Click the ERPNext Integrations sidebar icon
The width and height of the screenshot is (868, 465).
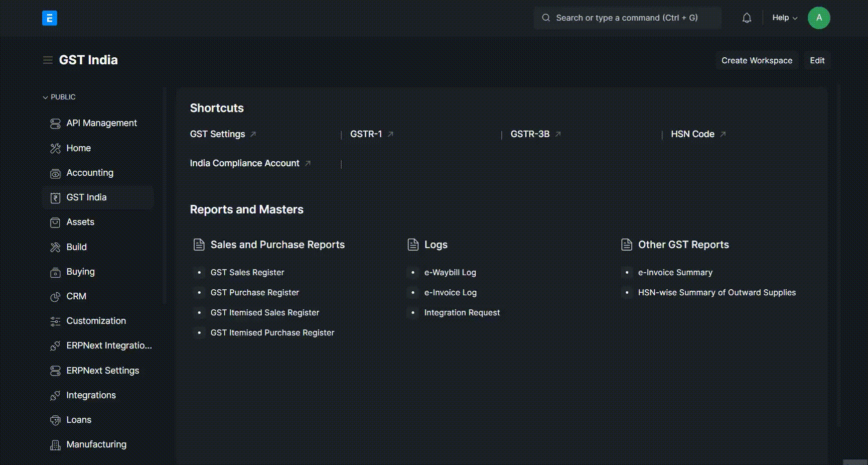pos(55,346)
